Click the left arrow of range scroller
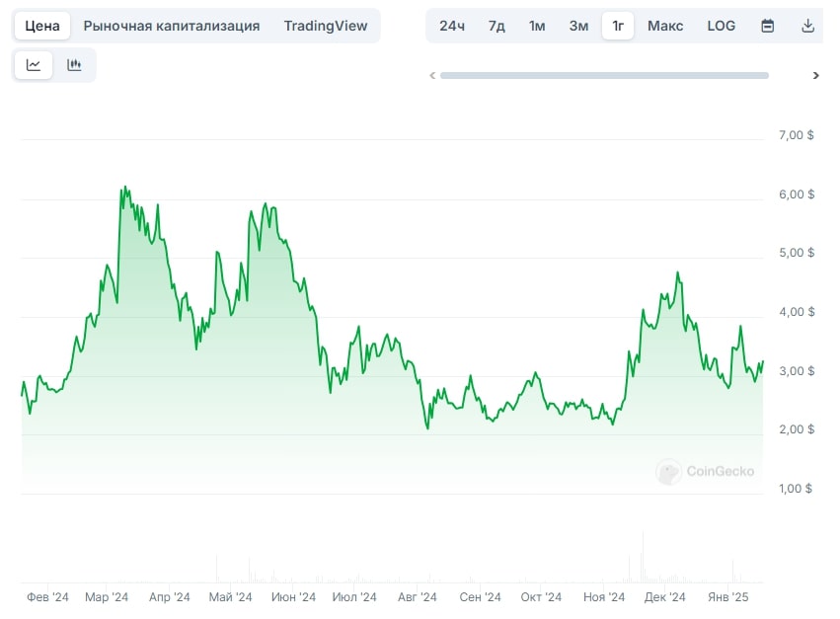The height and width of the screenshot is (619, 840). pos(432,76)
